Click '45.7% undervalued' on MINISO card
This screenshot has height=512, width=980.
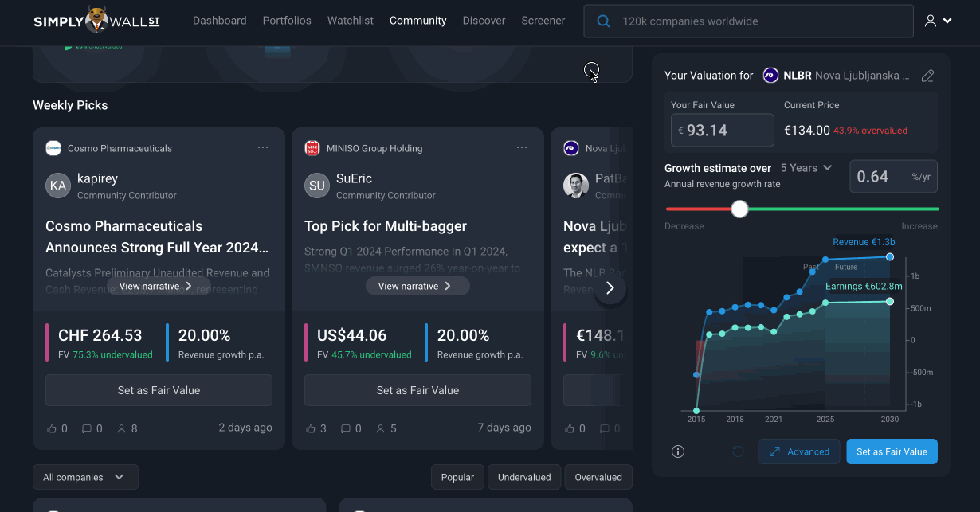pos(371,355)
